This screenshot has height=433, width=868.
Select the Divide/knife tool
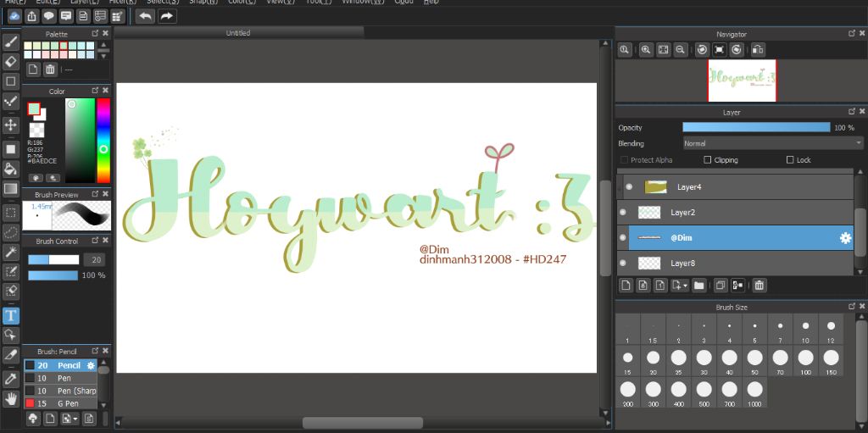11,355
